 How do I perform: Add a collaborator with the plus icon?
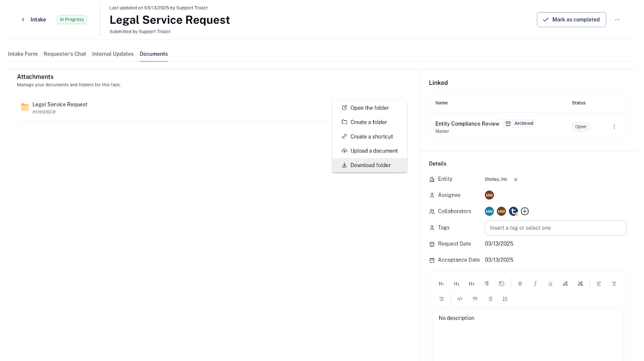(x=525, y=211)
